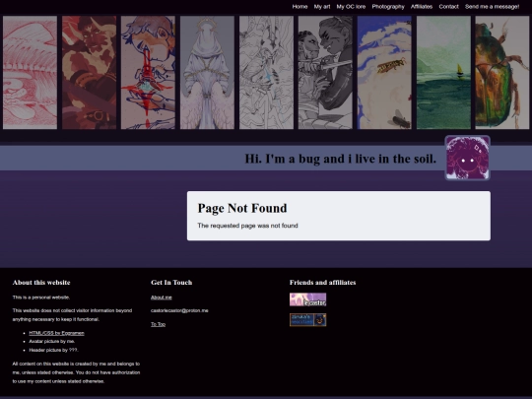Click the Get In Touch heading
The width and height of the screenshot is (532, 399).
coord(171,283)
